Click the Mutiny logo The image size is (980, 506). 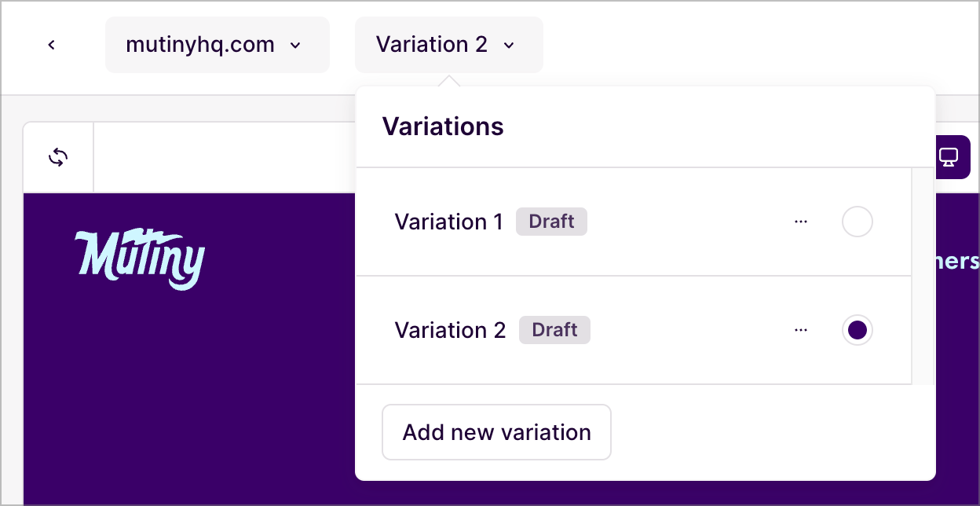point(140,259)
